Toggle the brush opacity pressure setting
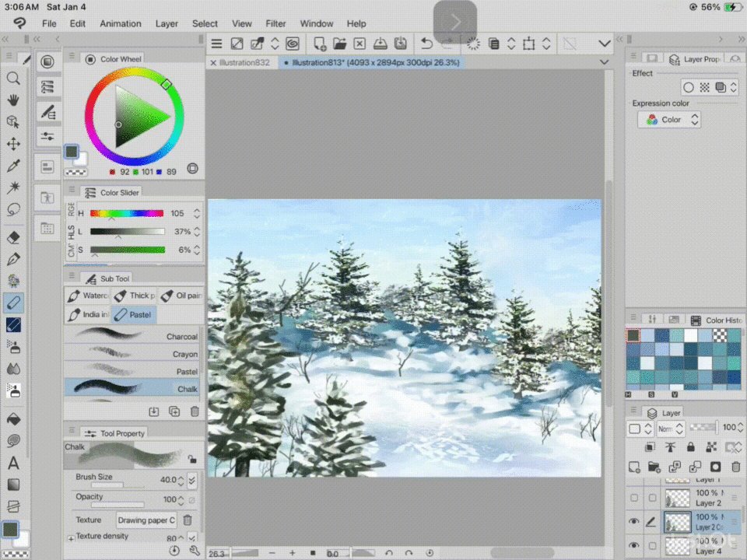747x560 pixels. tap(192, 500)
